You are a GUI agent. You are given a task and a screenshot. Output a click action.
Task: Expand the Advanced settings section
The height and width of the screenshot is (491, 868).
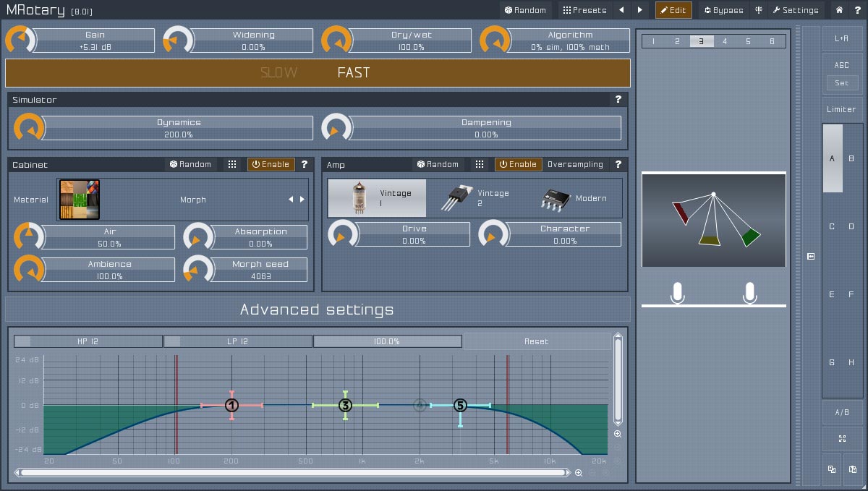318,309
